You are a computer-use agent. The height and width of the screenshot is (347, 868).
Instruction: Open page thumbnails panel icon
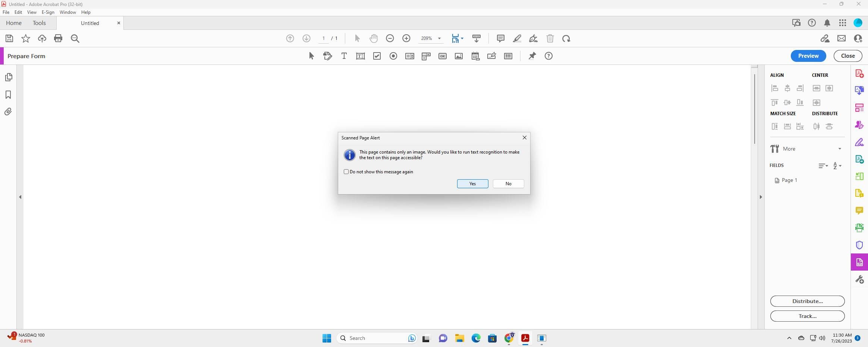click(9, 77)
